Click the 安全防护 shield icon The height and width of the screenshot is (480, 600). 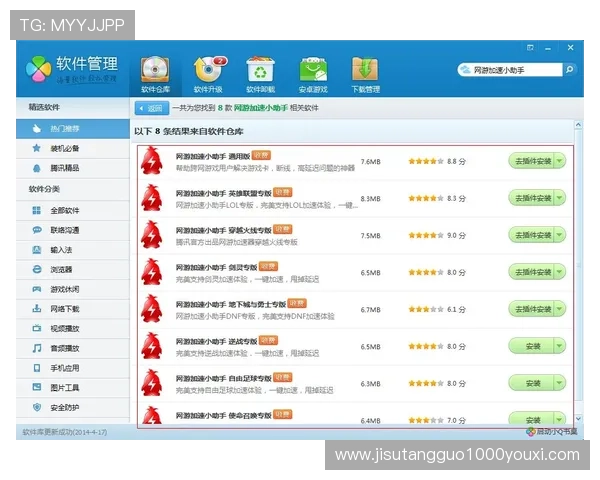(x=37, y=407)
